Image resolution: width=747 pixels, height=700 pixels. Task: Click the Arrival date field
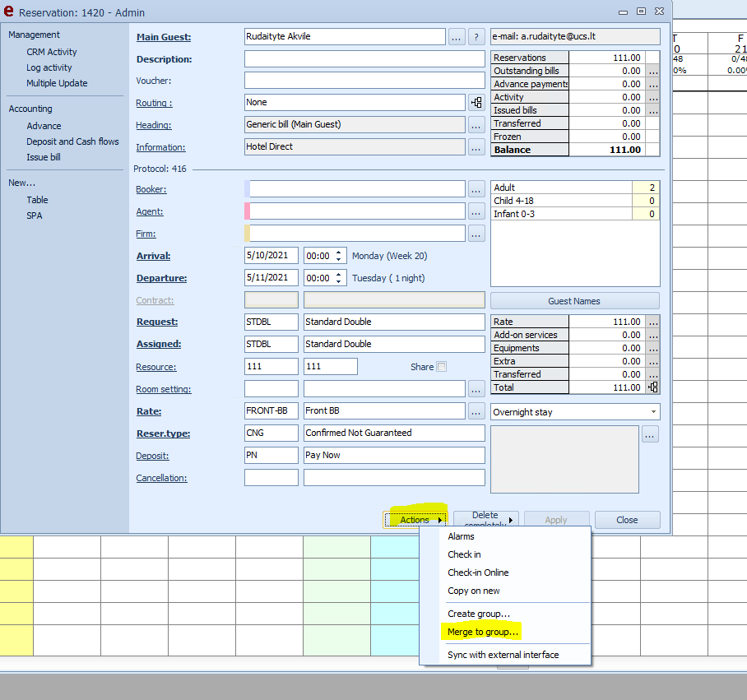tap(271, 256)
